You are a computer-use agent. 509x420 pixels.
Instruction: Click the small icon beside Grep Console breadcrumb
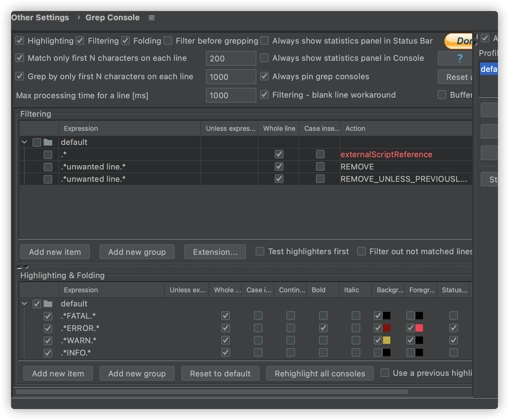[x=151, y=18]
